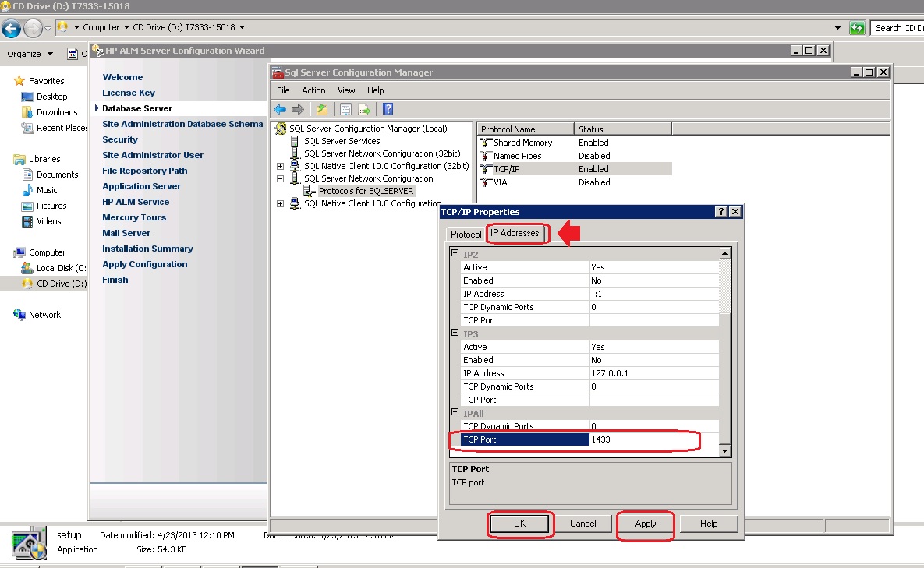Screen dimensions: 924x568
Task: Click the IPAll TCP Port value field
Action: point(654,439)
